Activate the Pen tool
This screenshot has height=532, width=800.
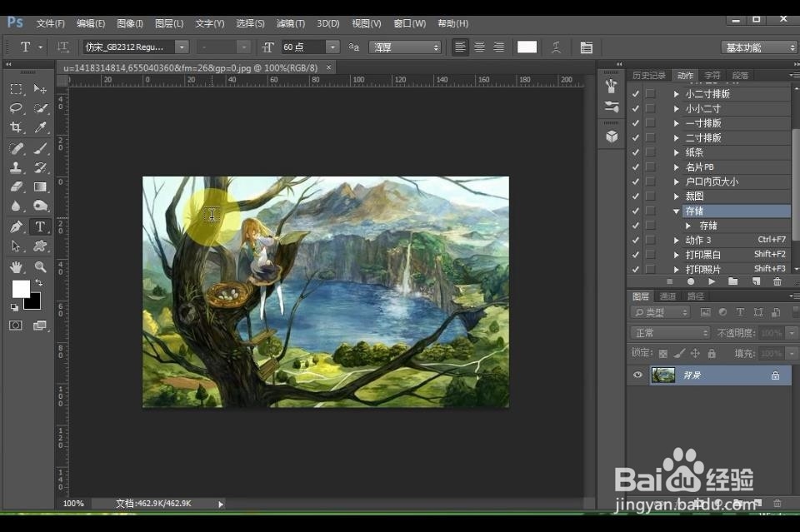pos(16,226)
